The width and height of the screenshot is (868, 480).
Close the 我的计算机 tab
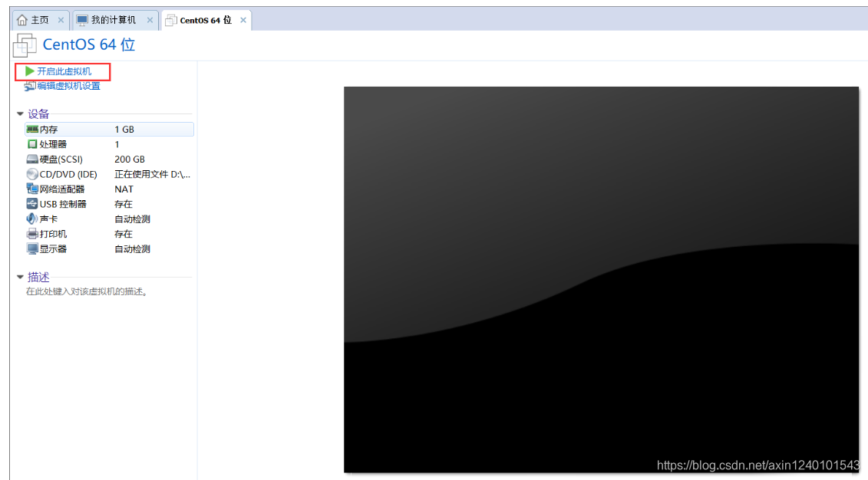150,20
